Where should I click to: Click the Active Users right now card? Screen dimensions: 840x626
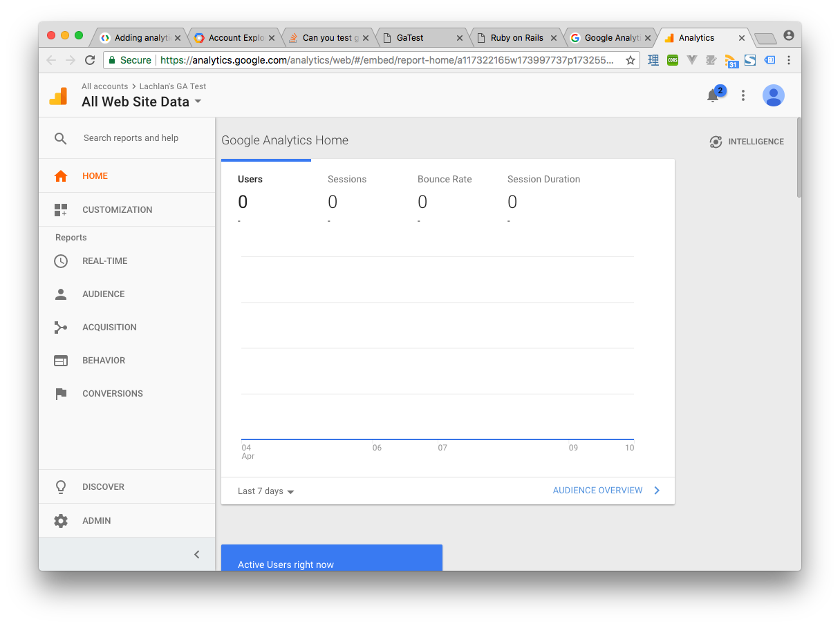pos(332,558)
